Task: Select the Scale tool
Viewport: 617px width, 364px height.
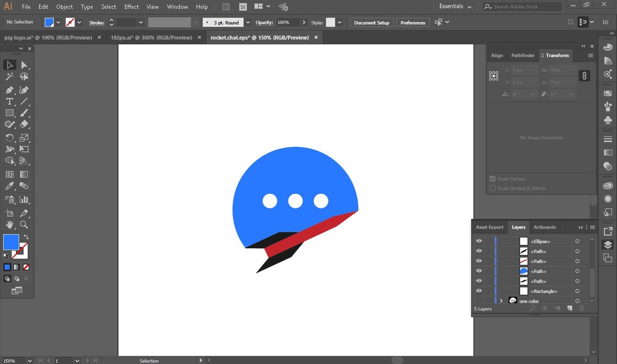Action: [24, 138]
